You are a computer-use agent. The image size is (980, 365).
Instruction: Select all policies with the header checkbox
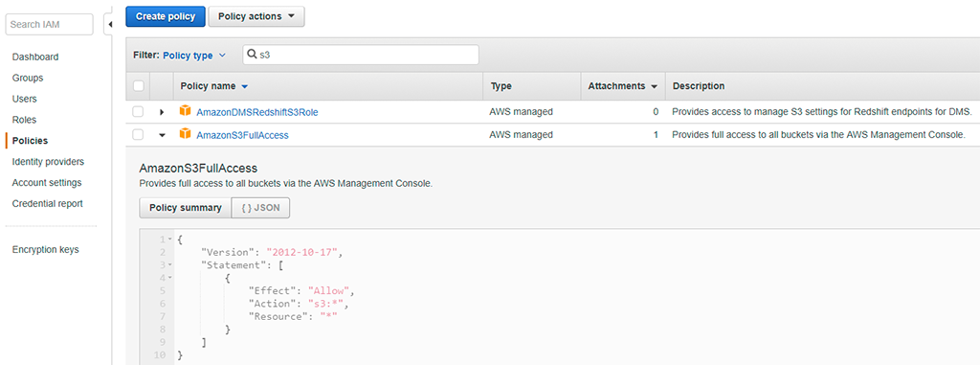pos(138,86)
